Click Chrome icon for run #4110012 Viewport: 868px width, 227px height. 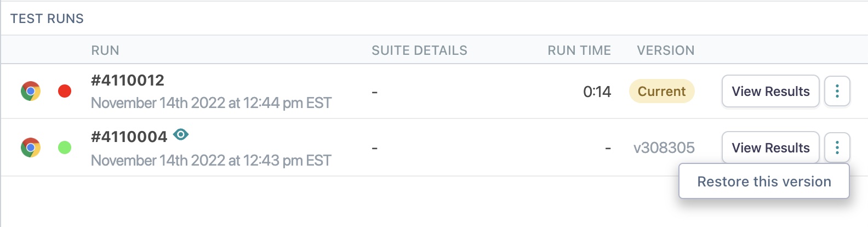click(31, 91)
